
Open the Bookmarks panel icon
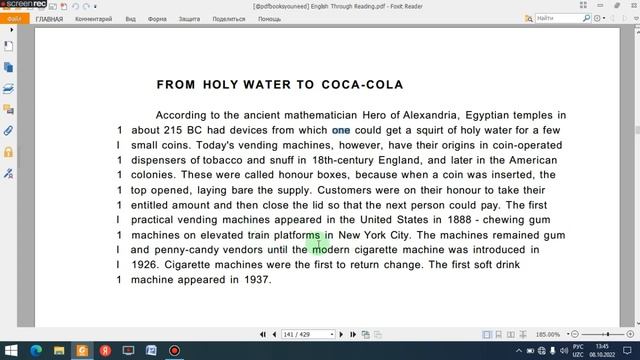tap(8, 46)
